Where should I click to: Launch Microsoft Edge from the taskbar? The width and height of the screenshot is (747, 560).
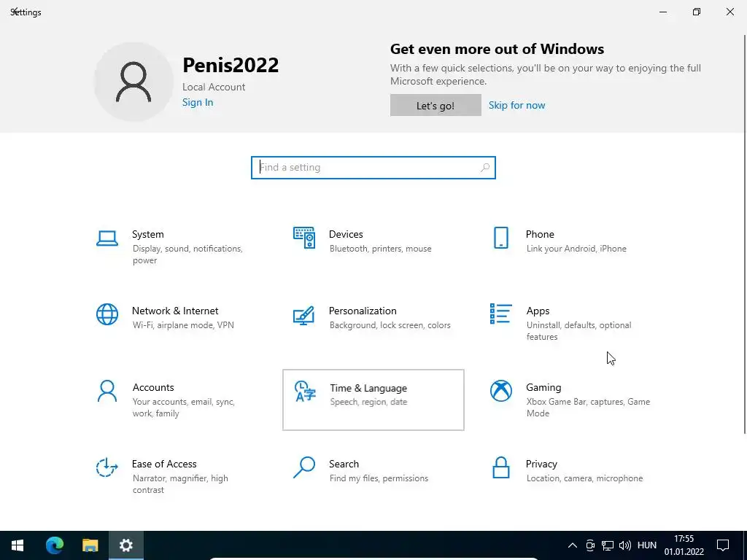pos(54,545)
